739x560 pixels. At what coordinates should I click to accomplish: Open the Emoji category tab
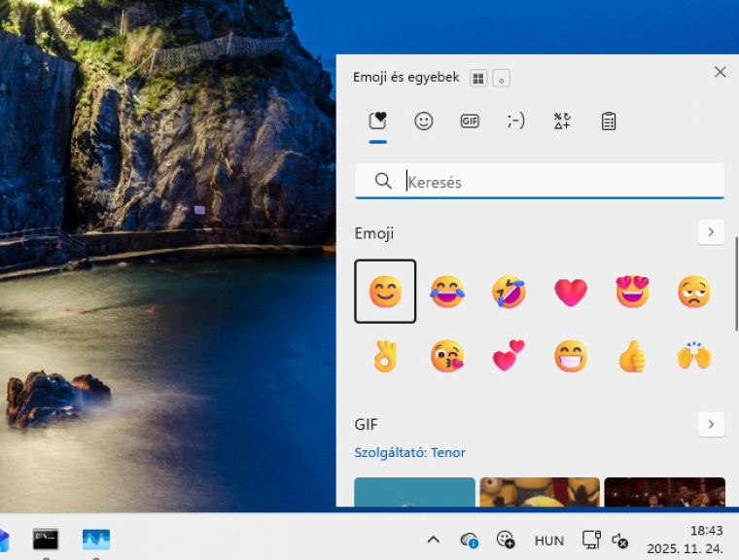[424, 122]
